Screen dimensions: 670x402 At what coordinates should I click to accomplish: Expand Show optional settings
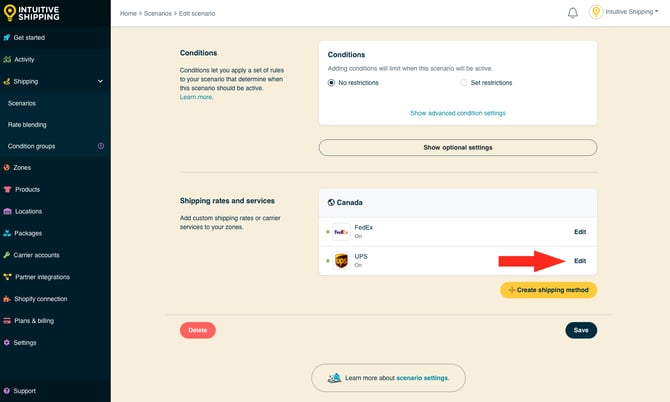pyautogui.click(x=457, y=147)
